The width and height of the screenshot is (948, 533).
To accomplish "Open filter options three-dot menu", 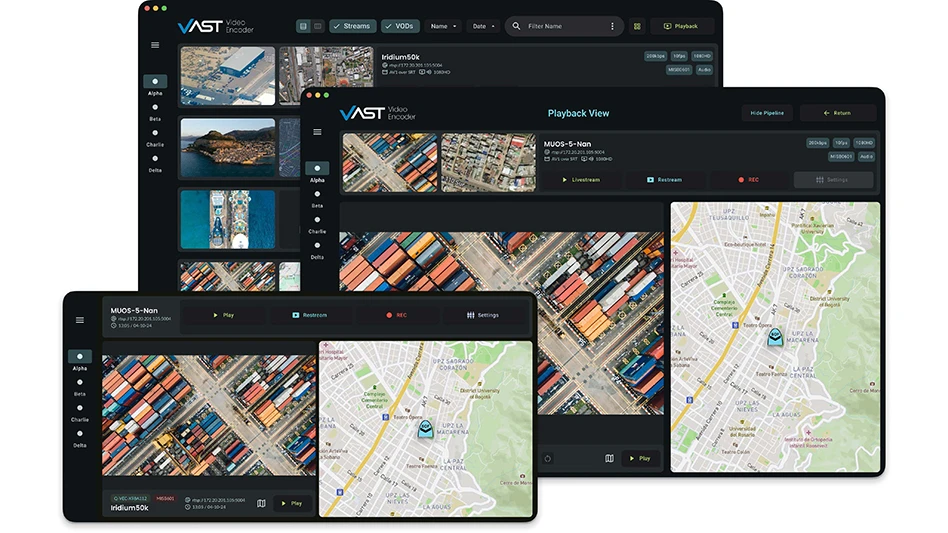I will (x=612, y=26).
